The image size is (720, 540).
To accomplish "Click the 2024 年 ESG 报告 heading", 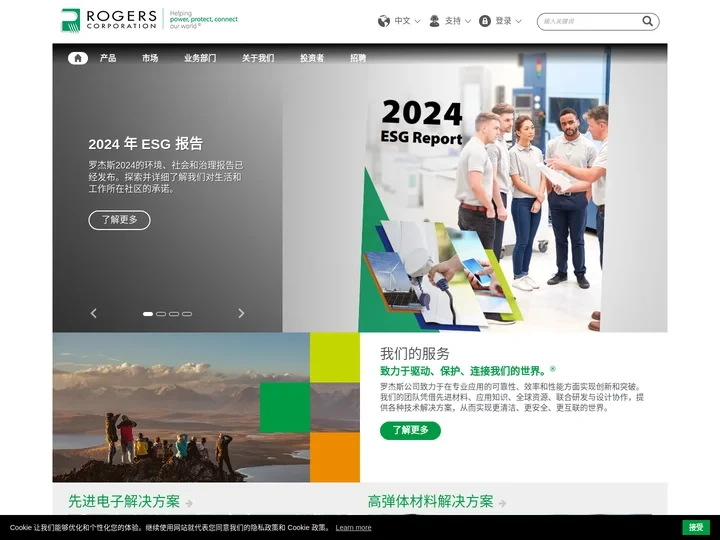I will tap(146, 144).
